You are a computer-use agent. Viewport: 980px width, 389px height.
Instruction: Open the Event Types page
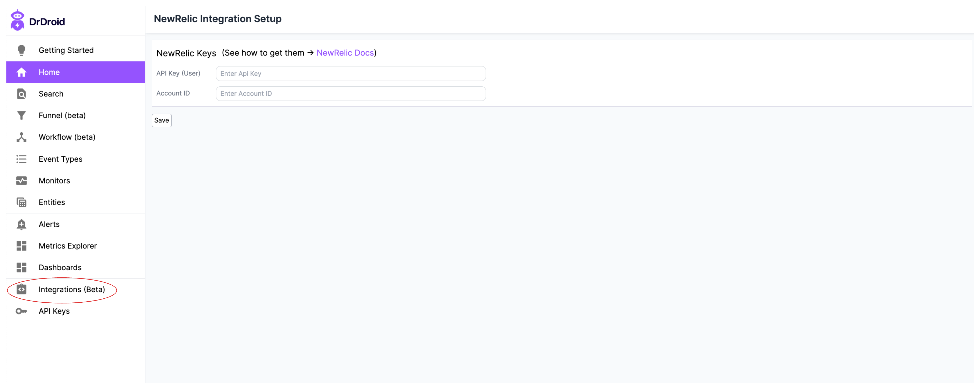[x=60, y=160]
